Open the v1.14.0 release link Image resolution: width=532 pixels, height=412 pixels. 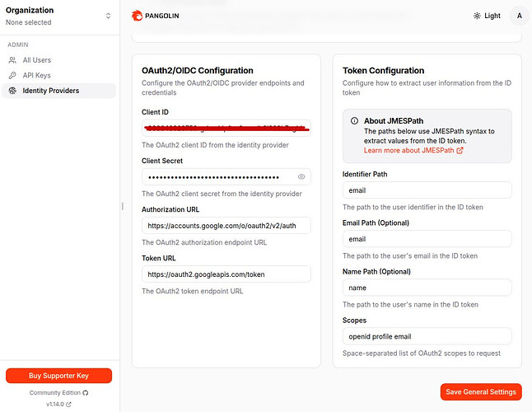[x=58, y=405]
